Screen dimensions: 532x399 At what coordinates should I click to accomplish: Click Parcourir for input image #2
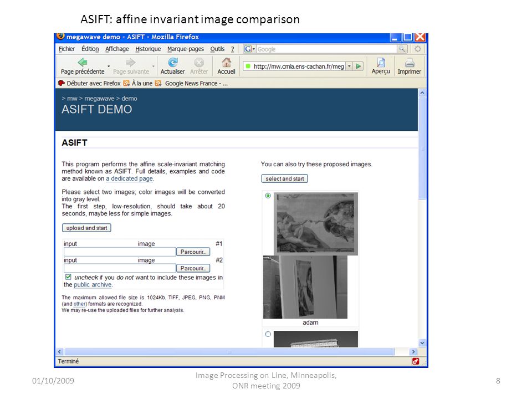tap(193, 268)
